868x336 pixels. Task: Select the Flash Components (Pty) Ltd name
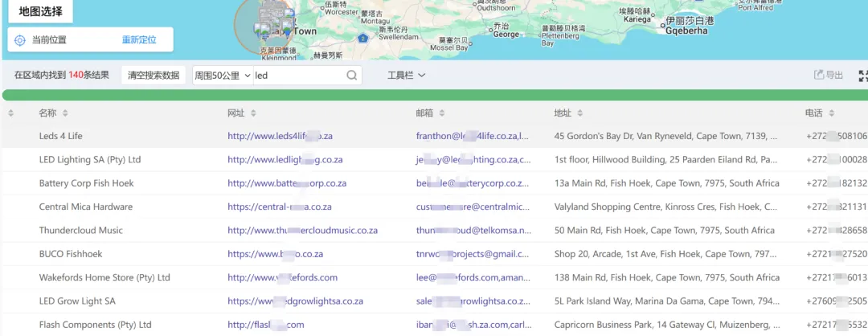pos(95,325)
